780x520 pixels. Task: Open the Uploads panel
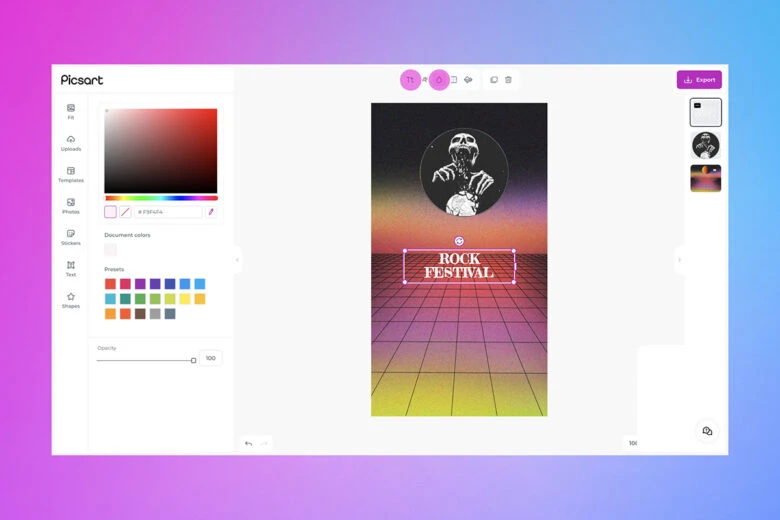(71, 142)
